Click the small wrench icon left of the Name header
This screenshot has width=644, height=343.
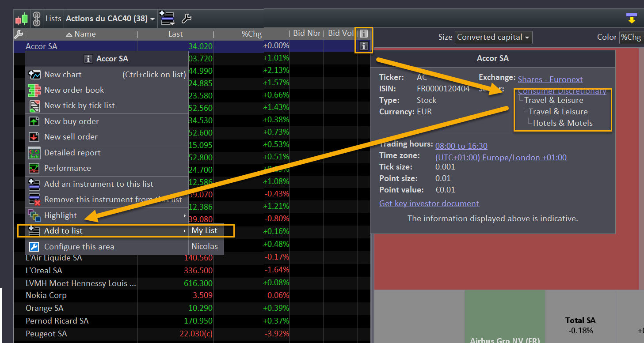pos(19,34)
